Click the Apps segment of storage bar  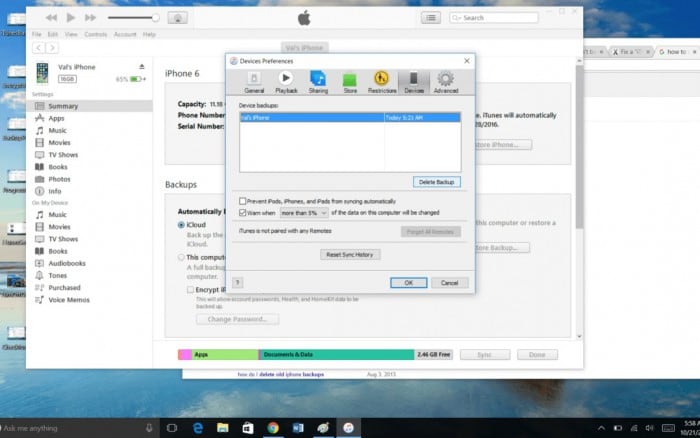(225, 355)
